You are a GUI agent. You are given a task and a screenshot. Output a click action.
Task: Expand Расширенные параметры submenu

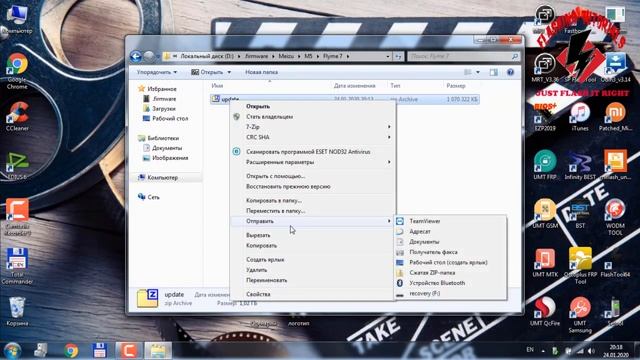[x=312, y=162]
